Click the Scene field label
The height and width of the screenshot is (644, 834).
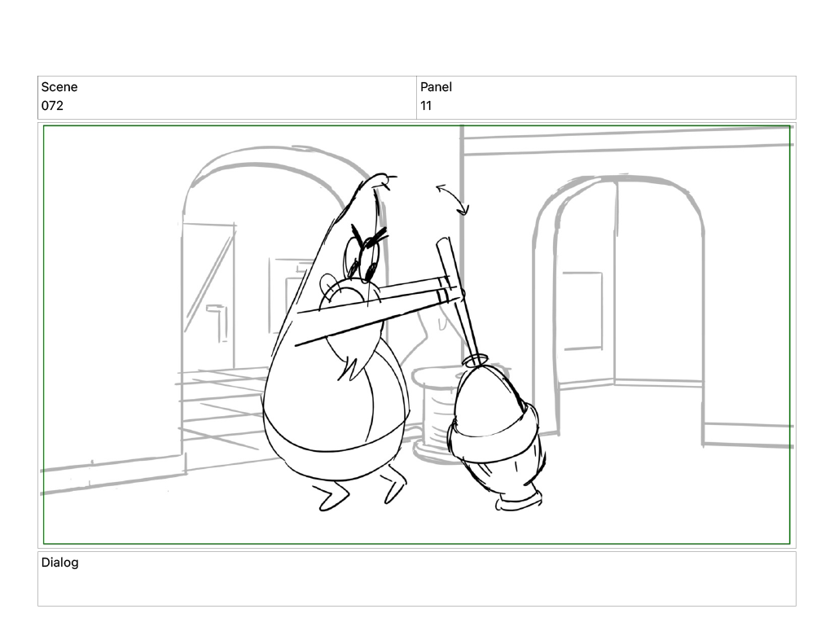(59, 87)
